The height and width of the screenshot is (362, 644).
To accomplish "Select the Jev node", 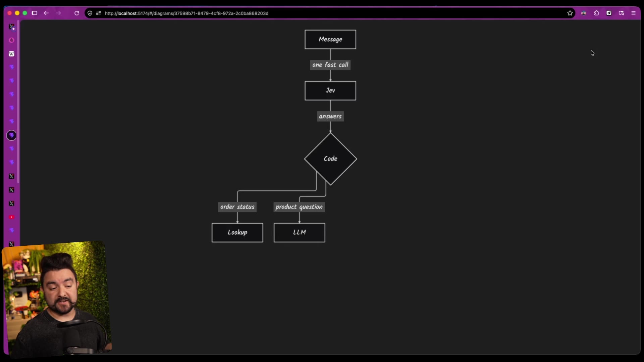I will pos(330,90).
